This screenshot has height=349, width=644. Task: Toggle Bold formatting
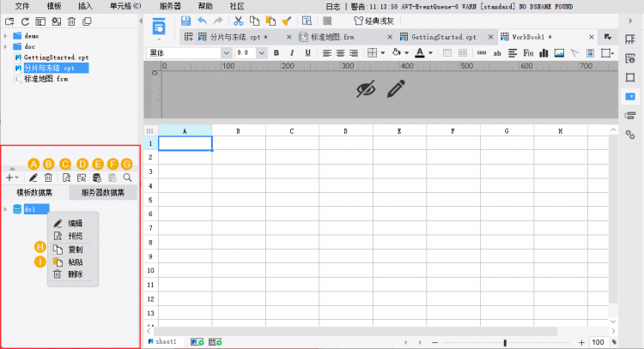tap(276, 53)
